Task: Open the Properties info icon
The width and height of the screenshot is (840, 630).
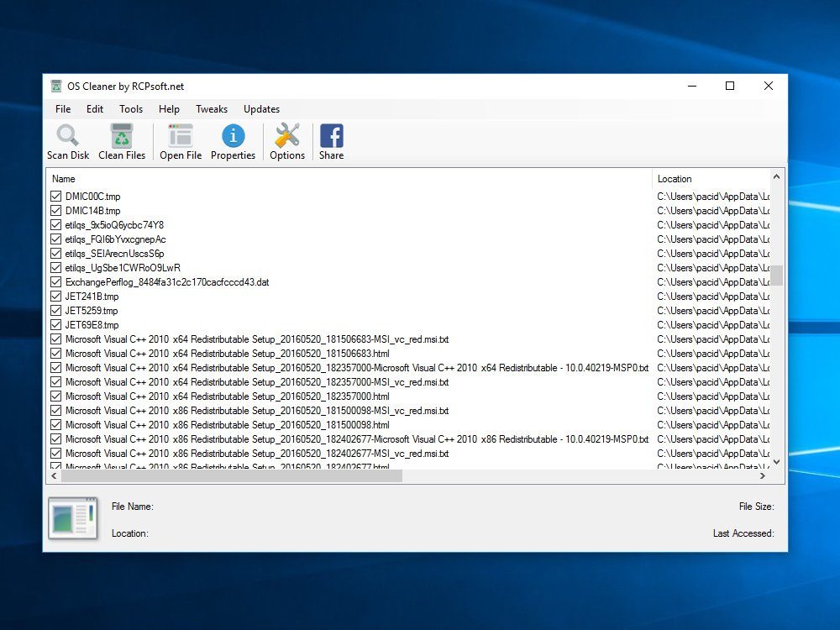Action: (233, 135)
